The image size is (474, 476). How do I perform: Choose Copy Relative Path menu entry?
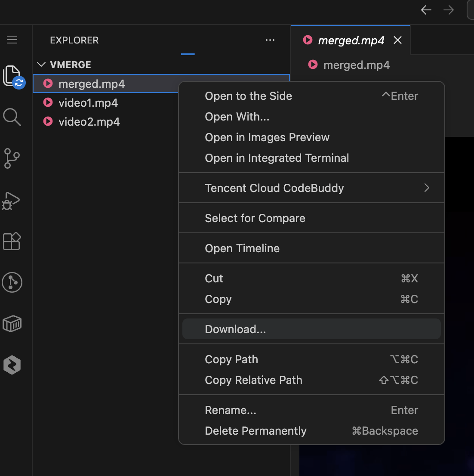click(311, 380)
